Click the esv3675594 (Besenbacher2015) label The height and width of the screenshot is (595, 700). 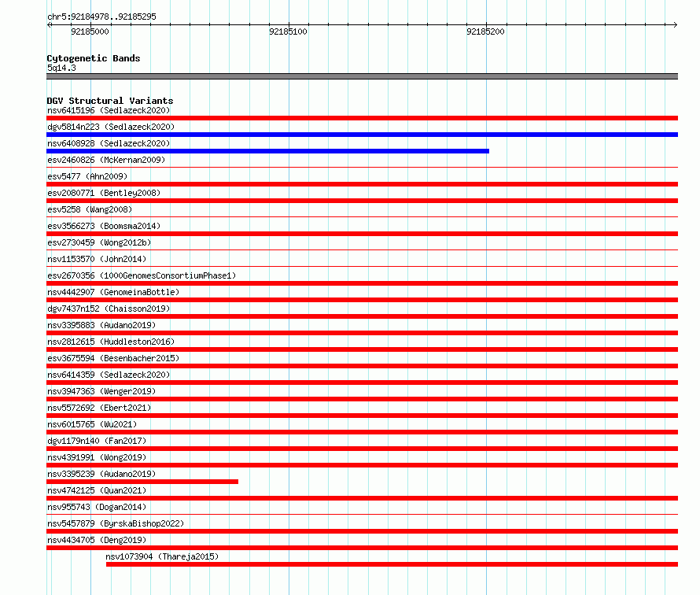click(113, 358)
